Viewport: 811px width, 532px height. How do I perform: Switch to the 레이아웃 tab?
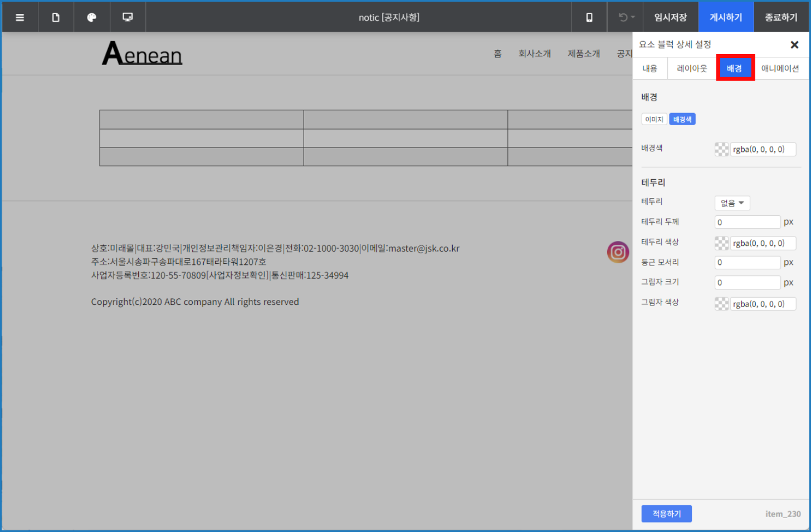coord(692,68)
